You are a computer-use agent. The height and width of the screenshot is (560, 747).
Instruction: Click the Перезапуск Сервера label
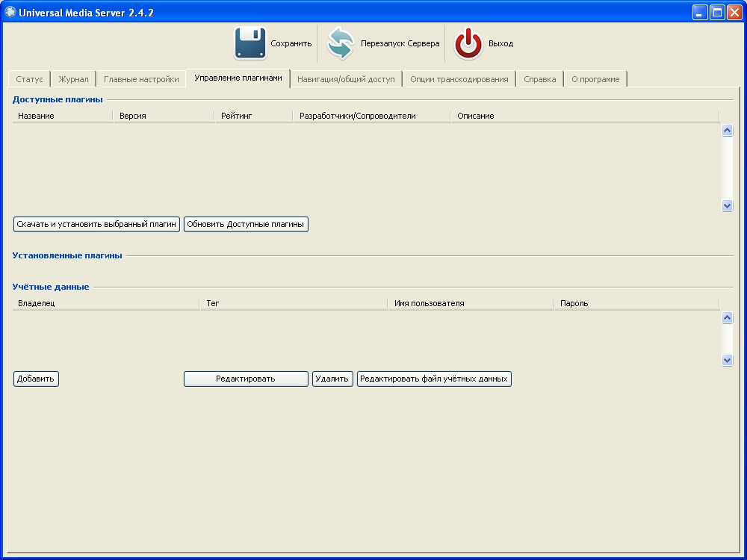pyautogui.click(x=400, y=43)
